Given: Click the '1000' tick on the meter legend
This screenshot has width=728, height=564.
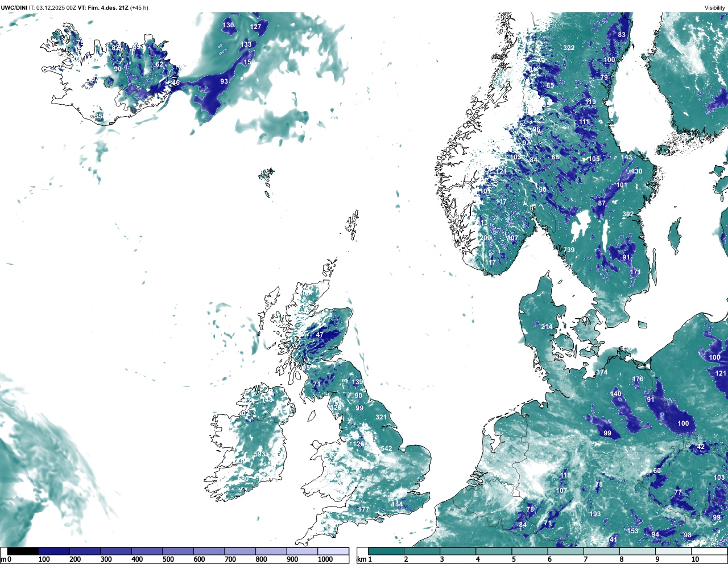Looking at the screenshot, I should click(325, 559).
